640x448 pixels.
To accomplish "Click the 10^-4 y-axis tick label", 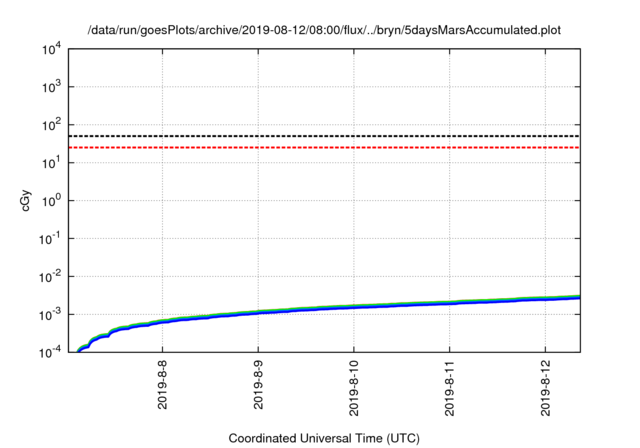I will coord(50,352).
